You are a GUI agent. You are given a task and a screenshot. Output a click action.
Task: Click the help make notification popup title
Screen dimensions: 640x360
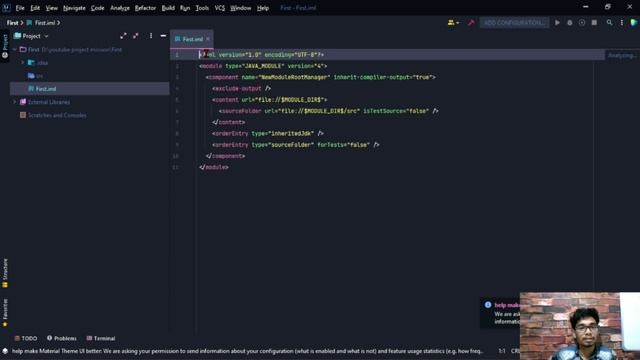click(x=507, y=305)
